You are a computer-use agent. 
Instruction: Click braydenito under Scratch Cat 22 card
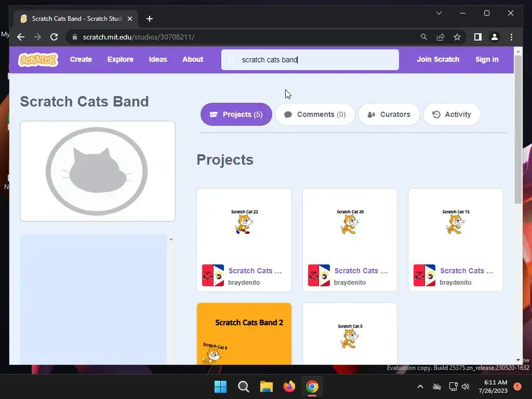(x=244, y=282)
